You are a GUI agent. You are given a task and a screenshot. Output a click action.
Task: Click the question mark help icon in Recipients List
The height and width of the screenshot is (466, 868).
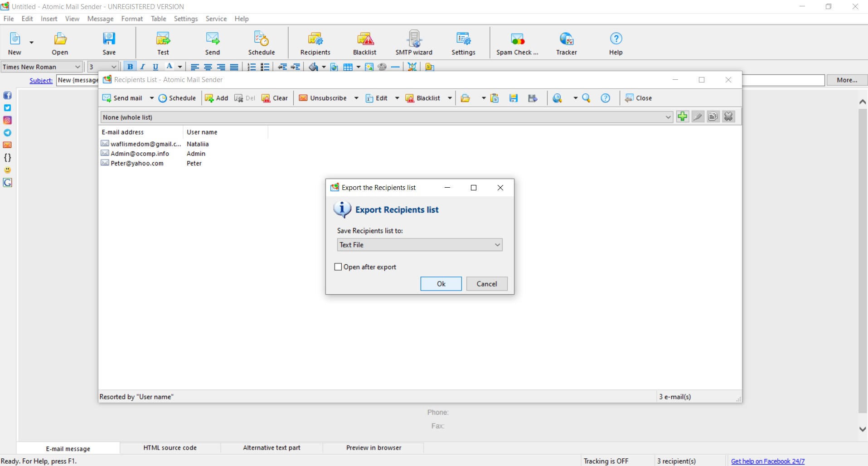point(606,98)
